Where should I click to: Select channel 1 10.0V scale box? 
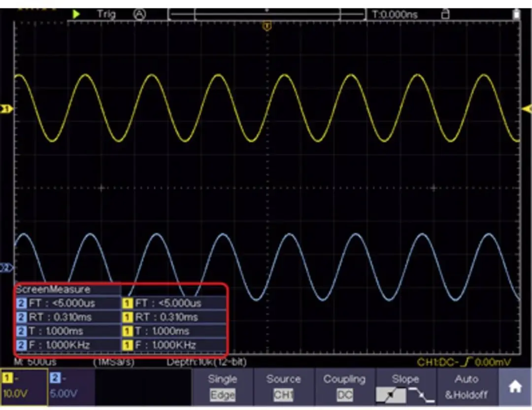click(x=24, y=387)
